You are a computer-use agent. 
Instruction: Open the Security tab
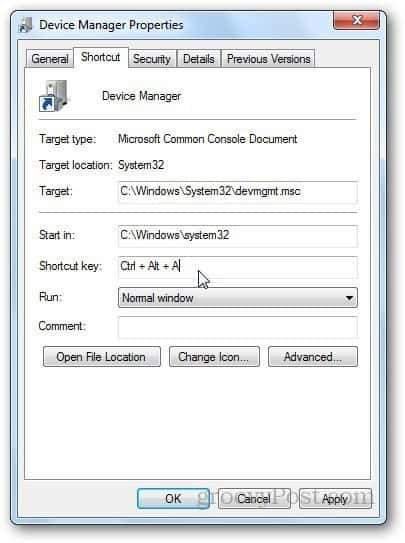pos(152,59)
